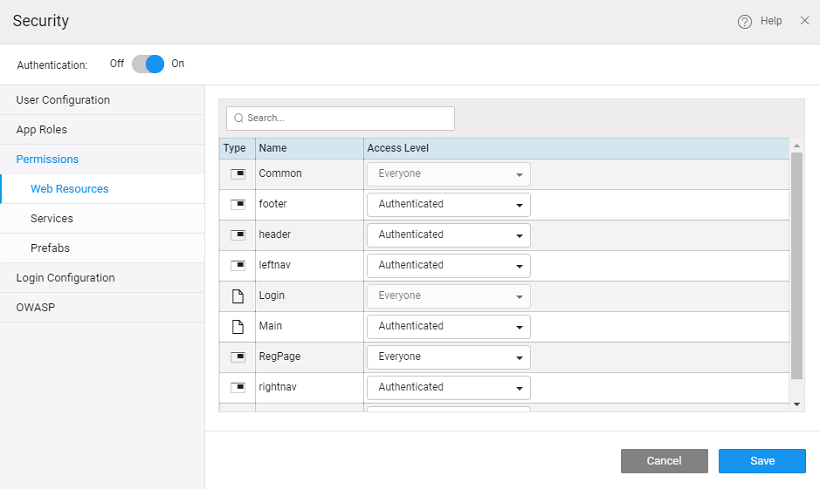Click the Help question mark icon
820x489 pixels.
[744, 21]
